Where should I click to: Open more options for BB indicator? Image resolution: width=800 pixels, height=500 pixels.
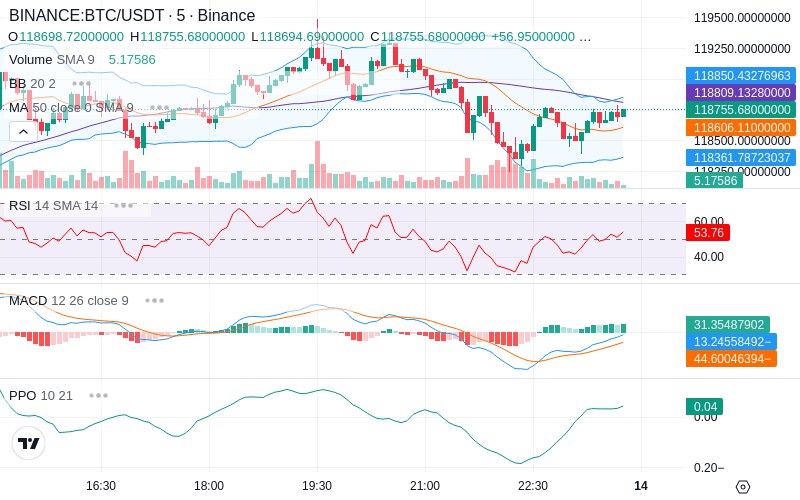pyautogui.click(x=82, y=83)
